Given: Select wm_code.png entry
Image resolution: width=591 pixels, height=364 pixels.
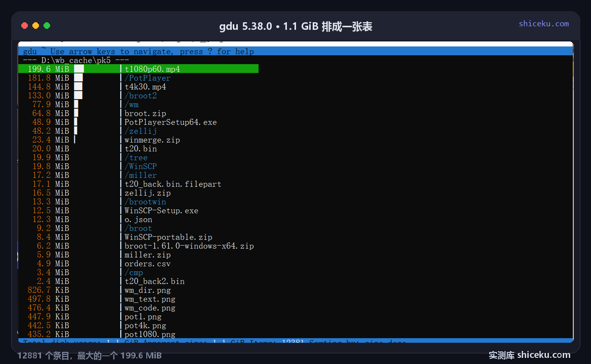Looking at the screenshot, I should coord(150,308).
